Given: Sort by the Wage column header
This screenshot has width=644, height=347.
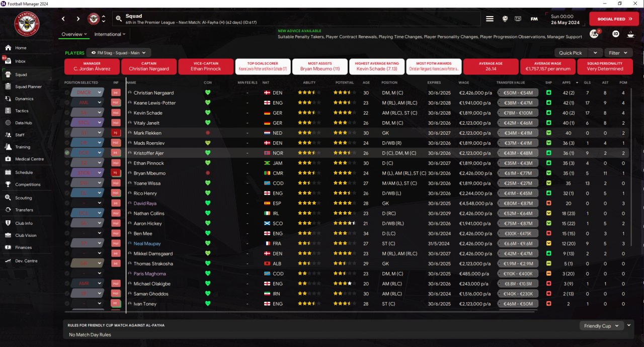Looking at the screenshot, I should [x=464, y=82].
